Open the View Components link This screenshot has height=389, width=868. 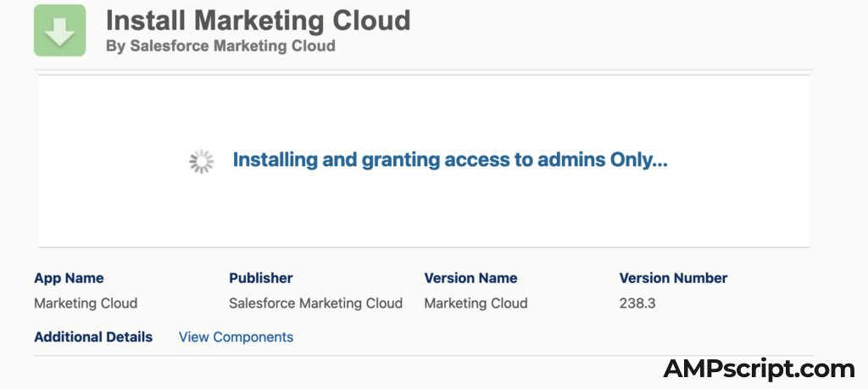pyautogui.click(x=236, y=337)
